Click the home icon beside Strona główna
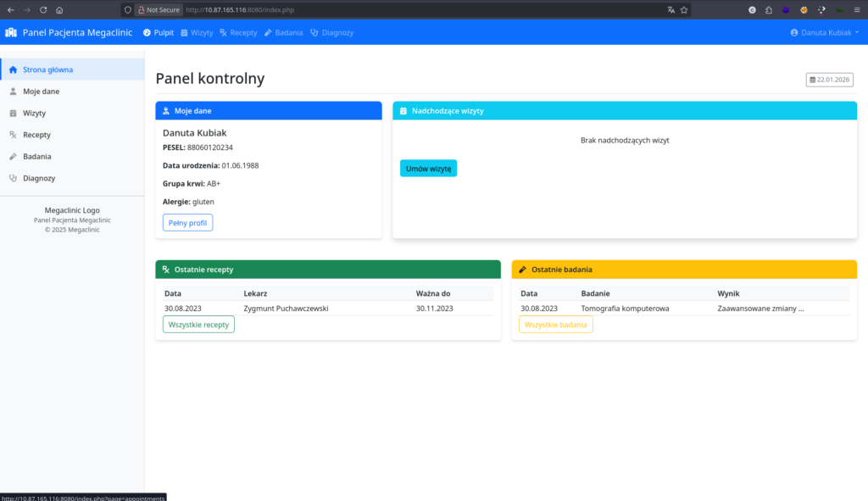Screen dimensions: 868x501 click(13, 70)
